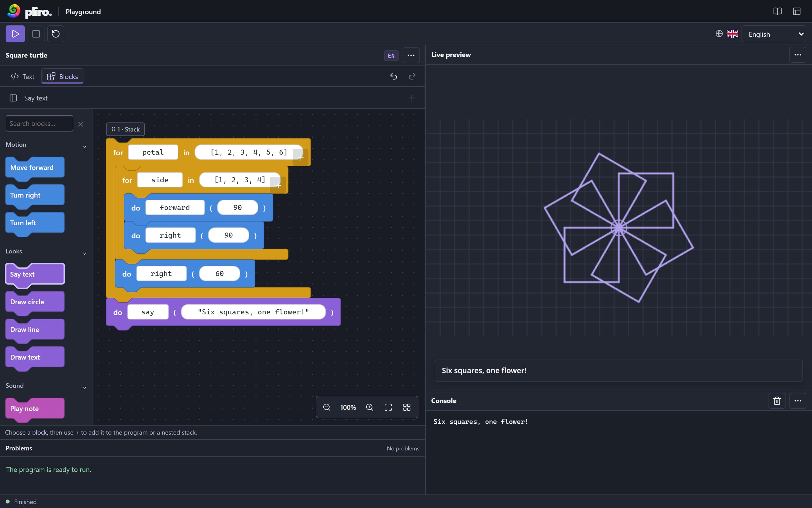
Task: Toggle the block sidebar panel icon
Action: (x=13, y=98)
